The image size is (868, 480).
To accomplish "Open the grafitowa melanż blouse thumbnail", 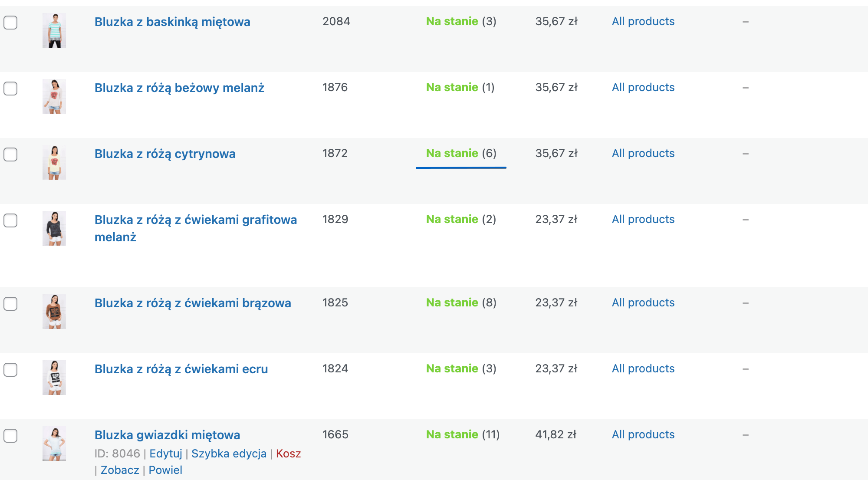I will [x=54, y=228].
